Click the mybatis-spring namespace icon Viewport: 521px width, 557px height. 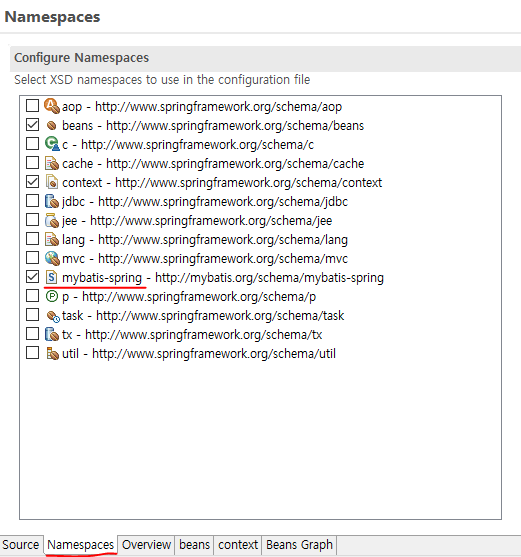pyautogui.click(x=52, y=277)
